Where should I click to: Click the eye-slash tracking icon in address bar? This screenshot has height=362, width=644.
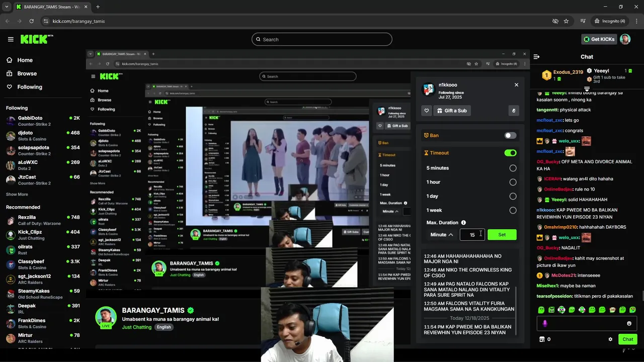tap(555, 21)
